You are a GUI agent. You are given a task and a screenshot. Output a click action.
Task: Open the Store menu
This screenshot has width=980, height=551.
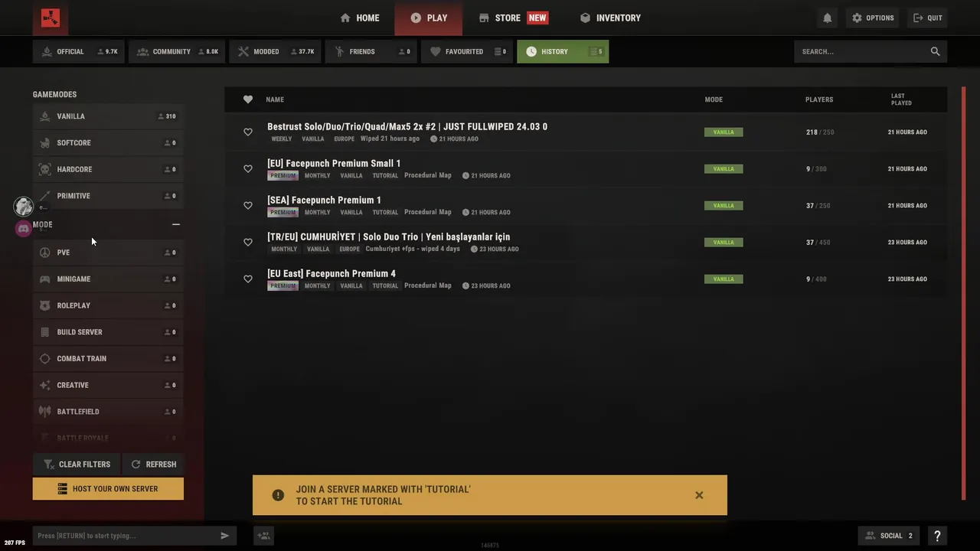pos(513,18)
